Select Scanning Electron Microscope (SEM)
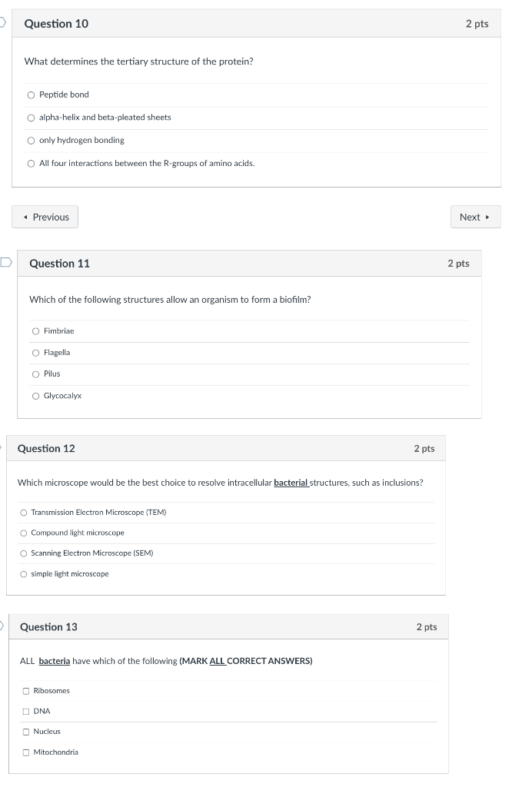Viewport: 532px width, 787px height. 25,553
